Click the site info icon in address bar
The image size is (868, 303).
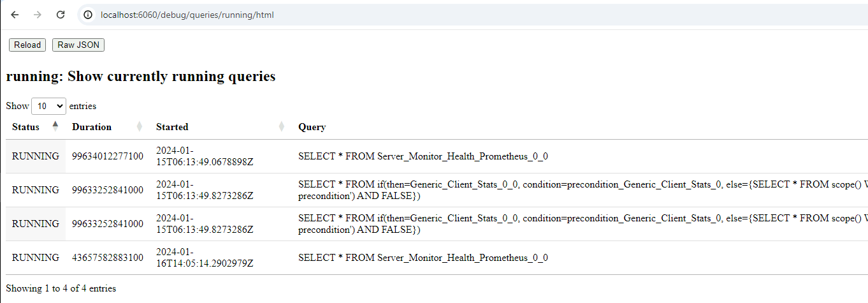[89, 15]
